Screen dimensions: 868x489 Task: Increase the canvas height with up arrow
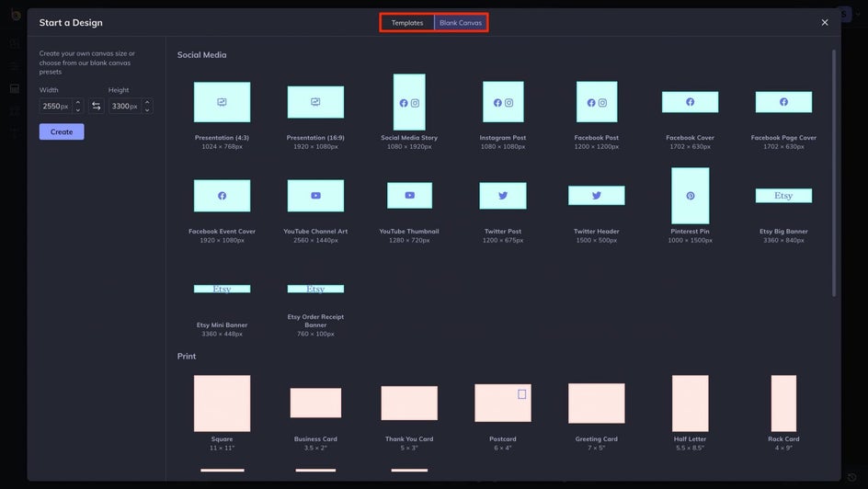click(x=147, y=102)
